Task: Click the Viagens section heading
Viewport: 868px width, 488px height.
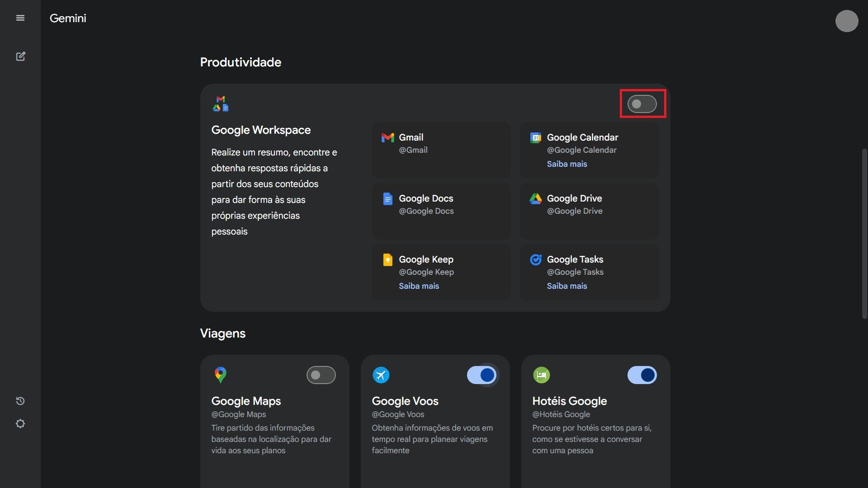Action: (x=223, y=333)
